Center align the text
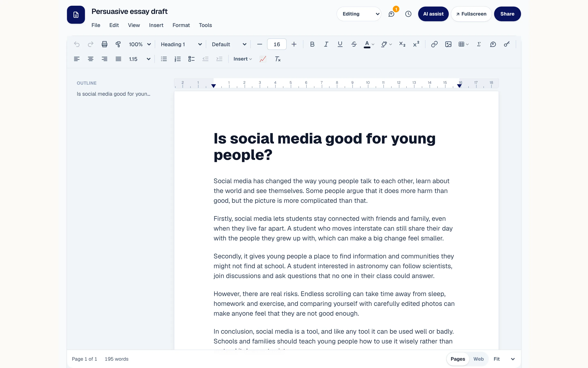Screen dimensions: 588x368 pyautogui.click(x=91, y=59)
